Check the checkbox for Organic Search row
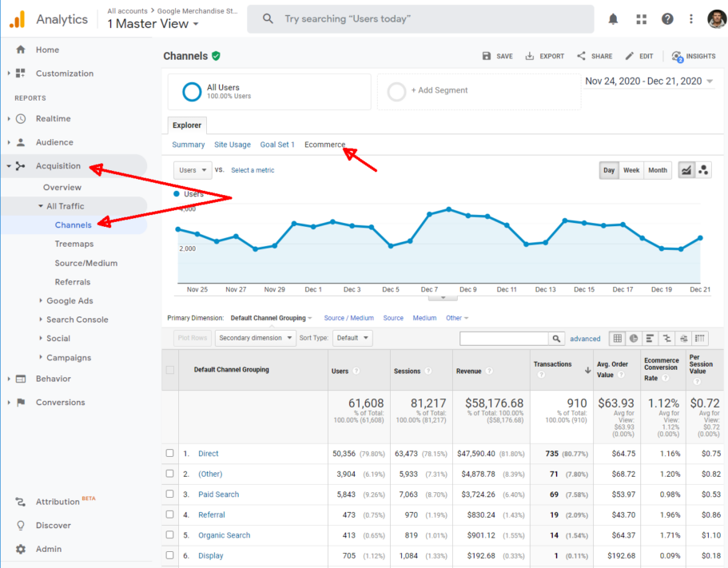Viewport: 728px width, 568px height. pos(169,534)
